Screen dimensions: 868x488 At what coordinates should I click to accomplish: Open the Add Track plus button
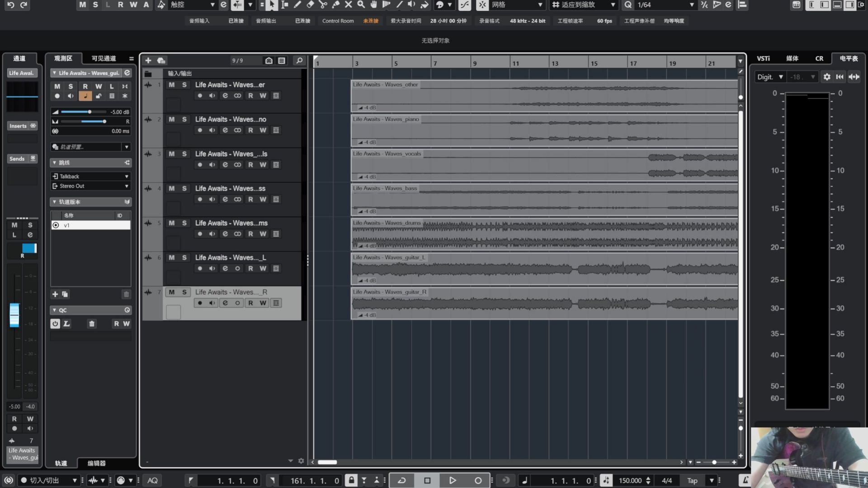(x=148, y=61)
